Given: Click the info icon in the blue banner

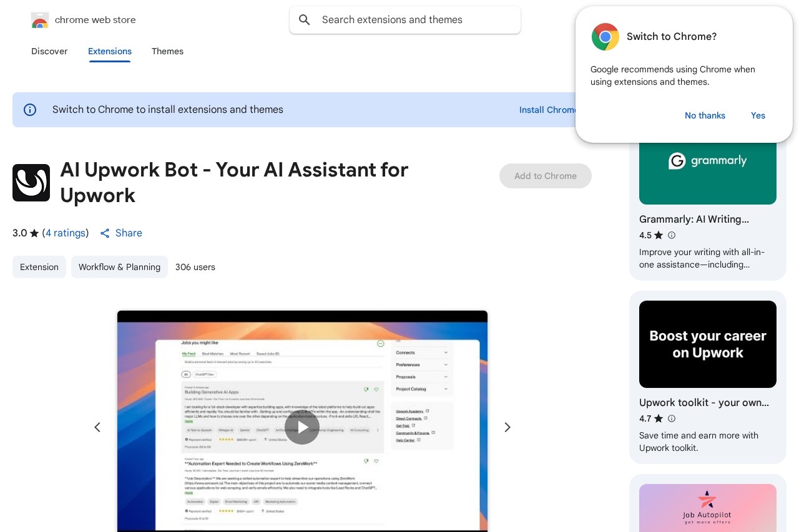Looking at the screenshot, I should coord(30,110).
